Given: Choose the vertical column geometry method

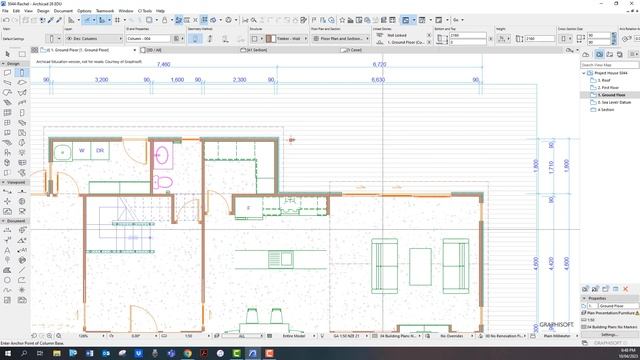Looking at the screenshot, I should pos(195,39).
